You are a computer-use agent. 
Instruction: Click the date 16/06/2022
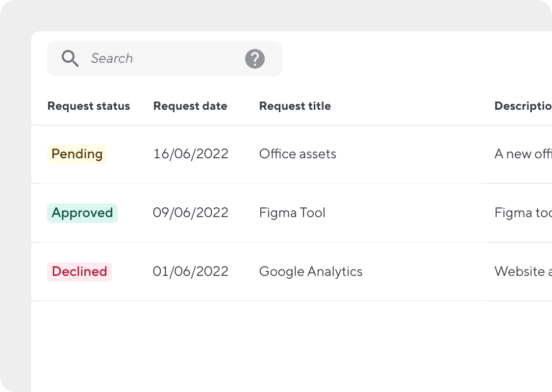(x=191, y=154)
